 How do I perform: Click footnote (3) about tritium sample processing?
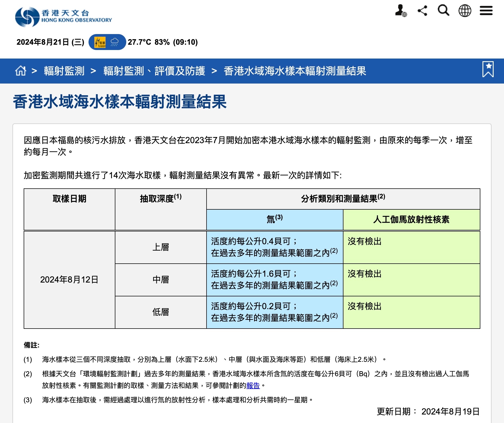coord(169,400)
